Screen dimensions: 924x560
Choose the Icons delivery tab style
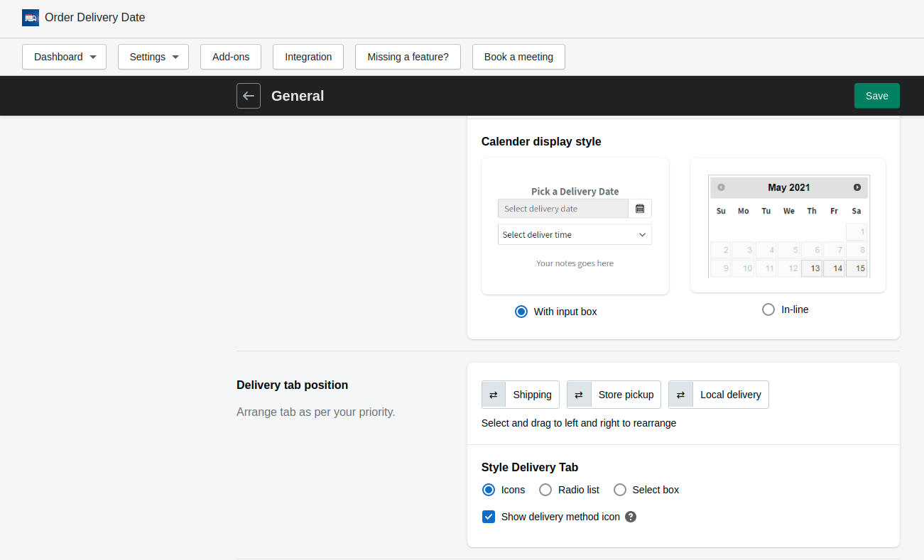pos(489,490)
